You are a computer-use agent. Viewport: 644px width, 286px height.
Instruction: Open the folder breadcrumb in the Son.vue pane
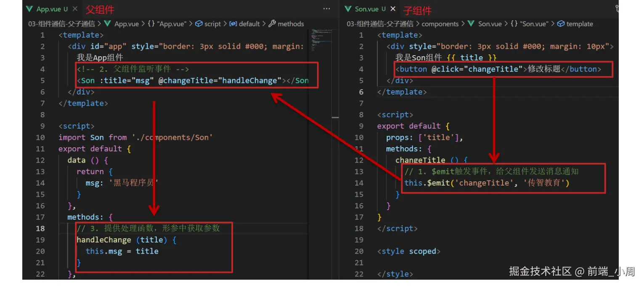(x=380, y=24)
